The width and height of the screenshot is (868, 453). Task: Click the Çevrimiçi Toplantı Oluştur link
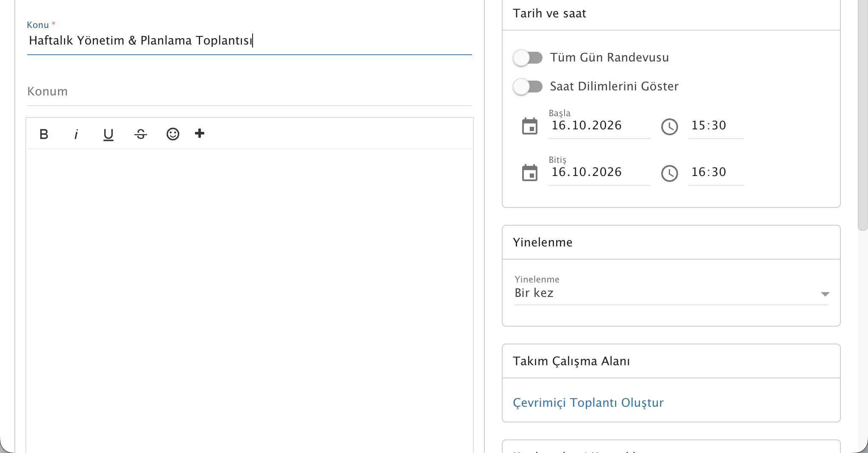pos(588,403)
